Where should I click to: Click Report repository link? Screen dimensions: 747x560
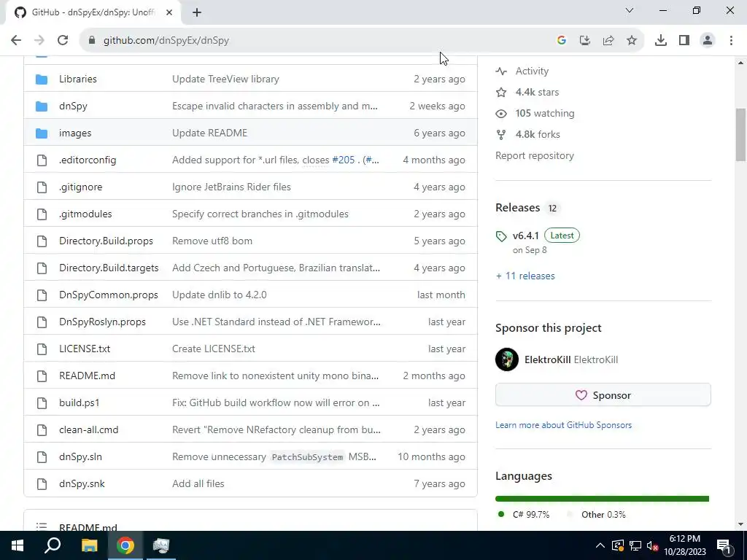pyautogui.click(x=535, y=156)
